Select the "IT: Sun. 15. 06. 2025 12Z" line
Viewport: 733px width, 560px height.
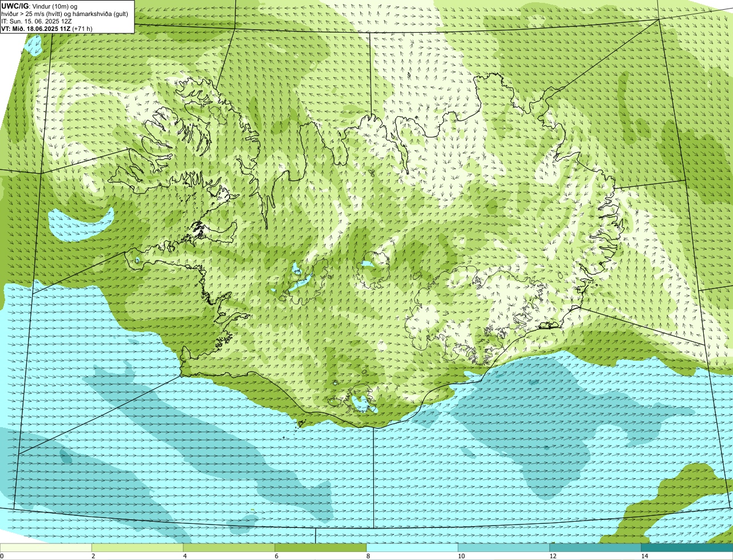(37, 21)
